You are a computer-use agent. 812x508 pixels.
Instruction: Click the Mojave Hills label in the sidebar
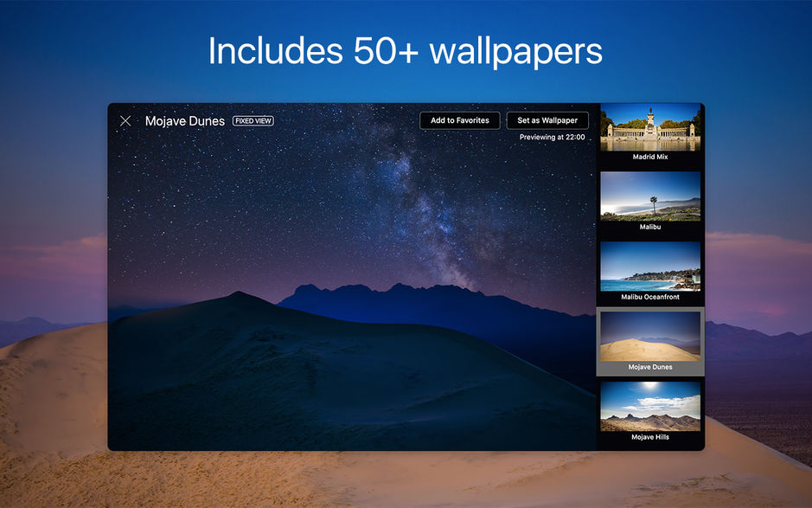[x=649, y=437]
